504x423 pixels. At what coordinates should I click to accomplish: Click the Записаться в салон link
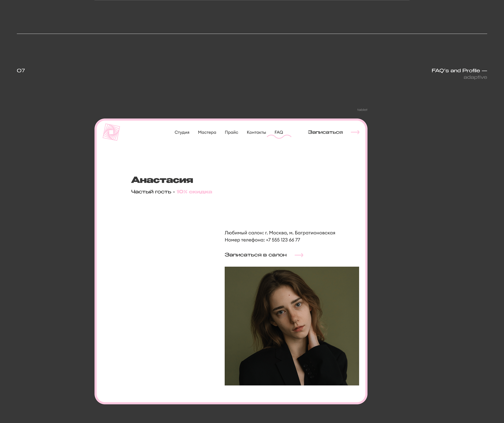pos(255,255)
